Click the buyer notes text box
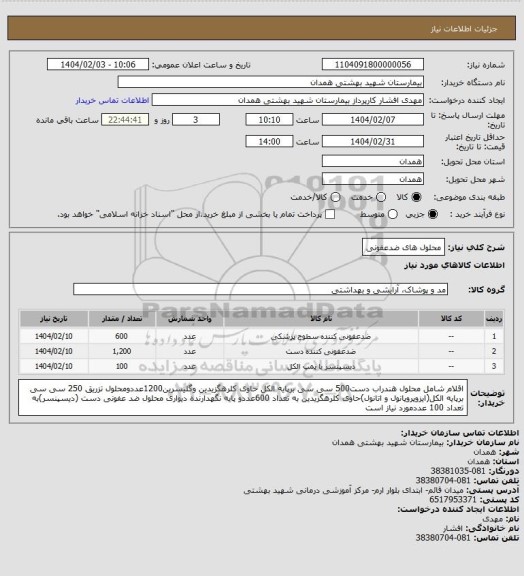 (243, 398)
